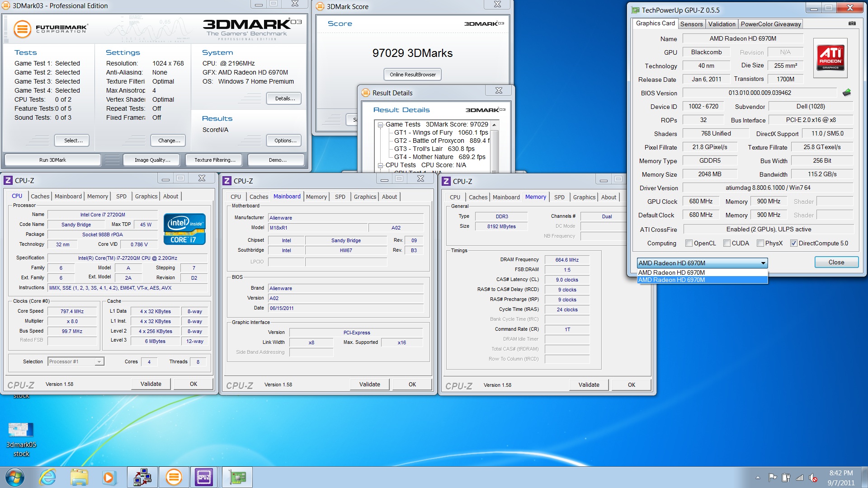
Task: Click the BIOS Version field in GPU-Z
Action: [x=759, y=93]
